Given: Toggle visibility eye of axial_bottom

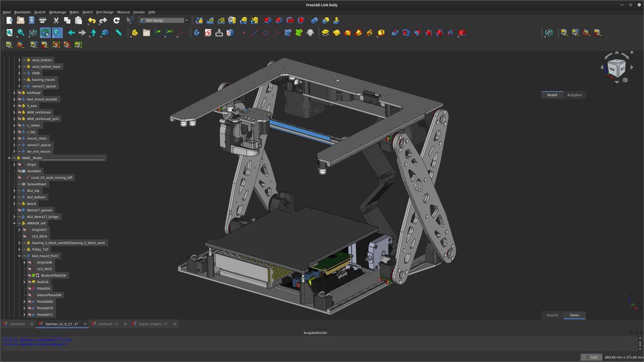Looking at the screenshot, I should coord(24,60).
